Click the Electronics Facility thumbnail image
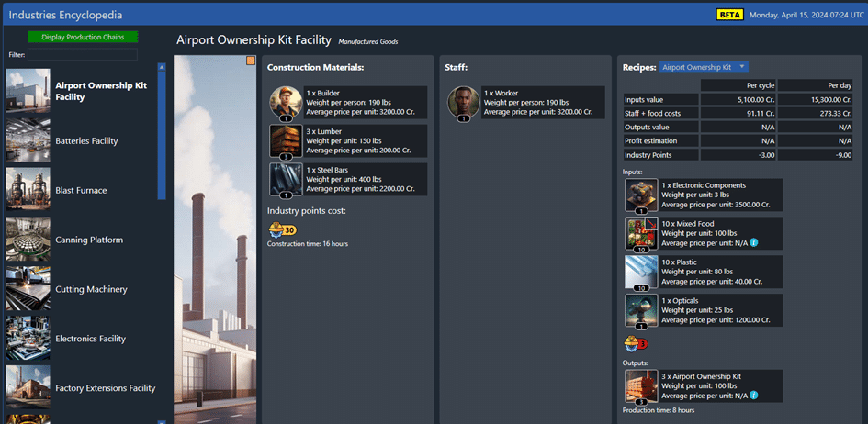 (x=28, y=339)
